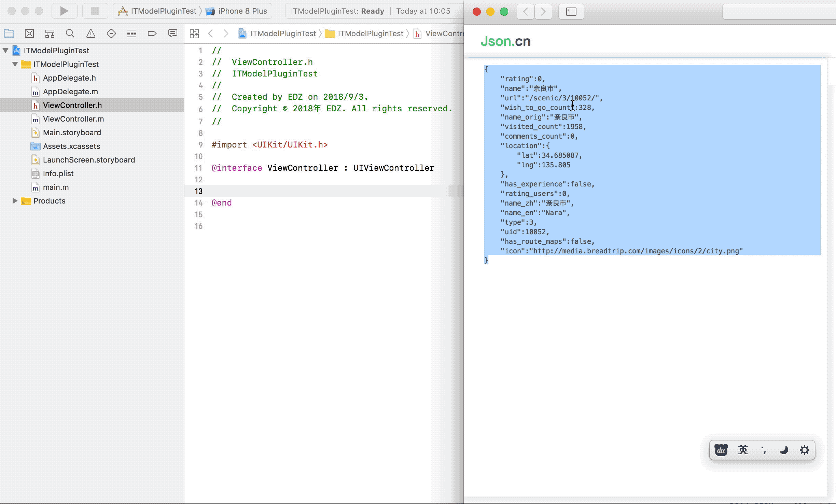This screenshot has width=836, height=504.
Task: Open the Breakpoint navigator icon
Action: pos(152,33)
